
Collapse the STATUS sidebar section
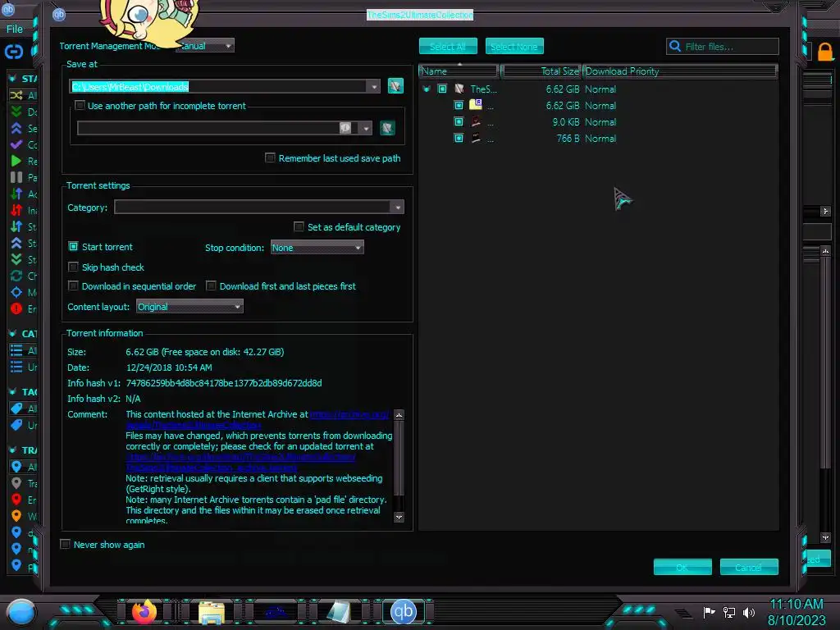pyautogui.click(x=12, y=78)
